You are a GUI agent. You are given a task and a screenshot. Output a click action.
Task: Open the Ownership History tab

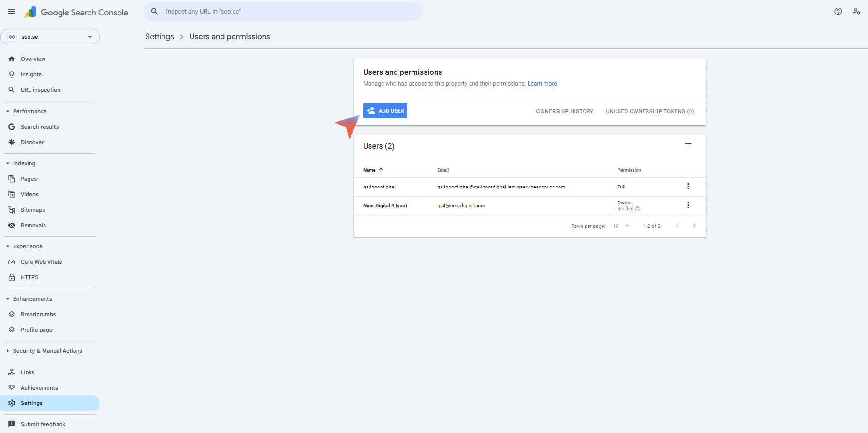coord(564,111)
